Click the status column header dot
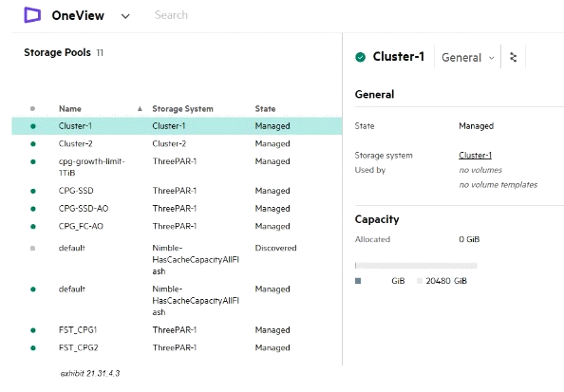The image size is (564, 392). (32, 108)
